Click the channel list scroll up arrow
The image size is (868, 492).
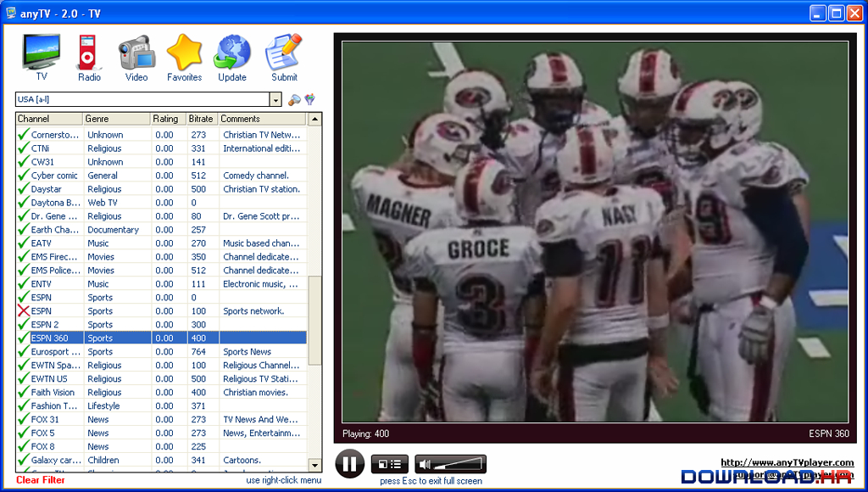tap(314, 119)
